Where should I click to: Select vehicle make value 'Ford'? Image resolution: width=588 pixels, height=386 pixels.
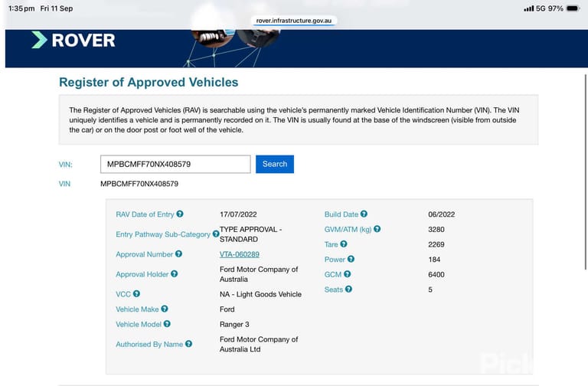tap(227, 309)
